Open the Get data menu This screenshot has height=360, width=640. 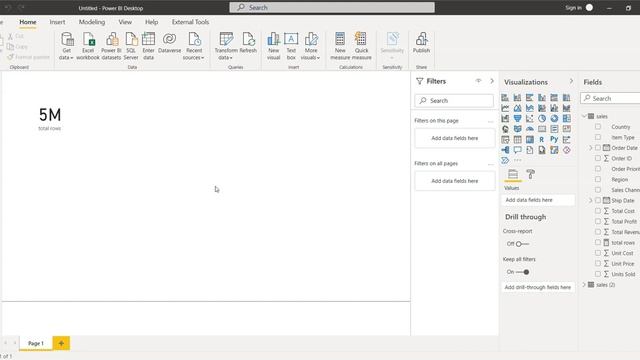click(67, 46)
